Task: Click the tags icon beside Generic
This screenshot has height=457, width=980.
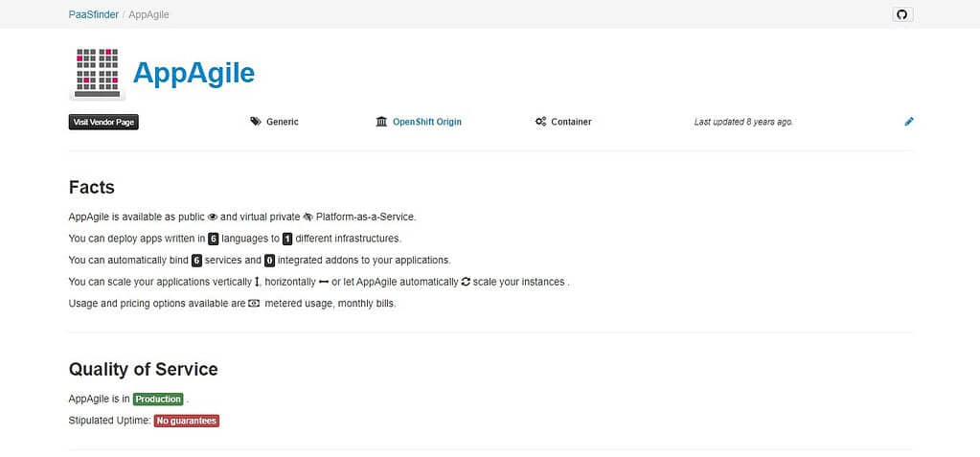Action: [x=256, y=122]
